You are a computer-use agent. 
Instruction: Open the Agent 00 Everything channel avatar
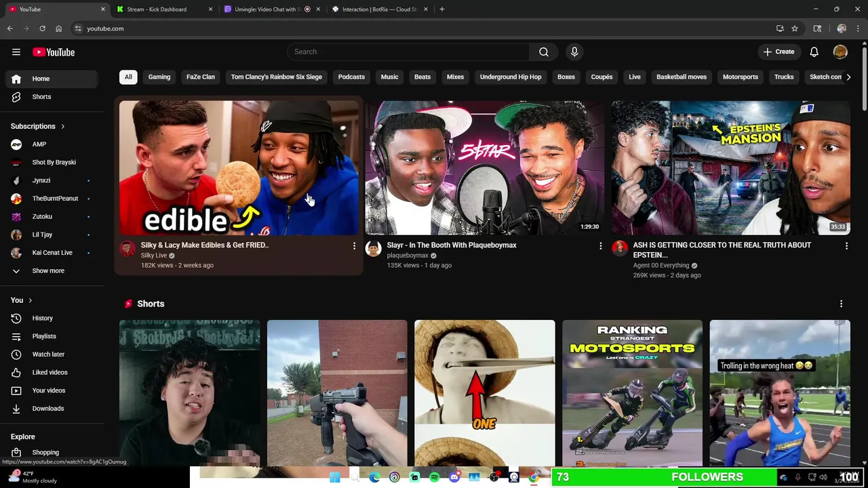[x=620, y=249]
